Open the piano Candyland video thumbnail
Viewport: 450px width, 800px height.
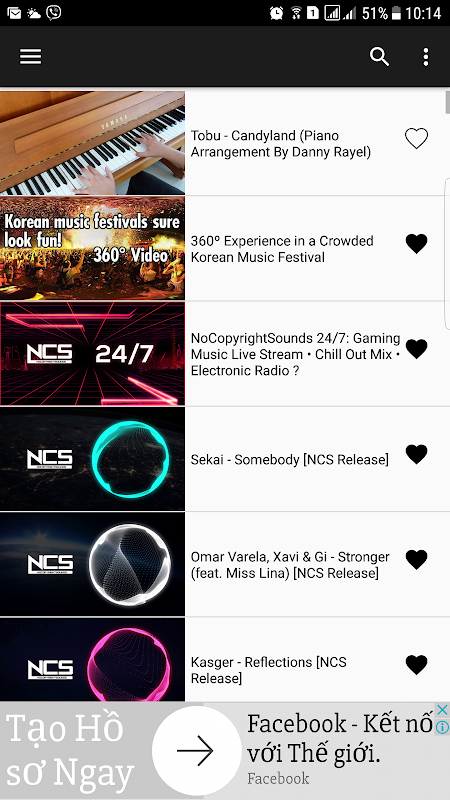click(x=92, y=143)
